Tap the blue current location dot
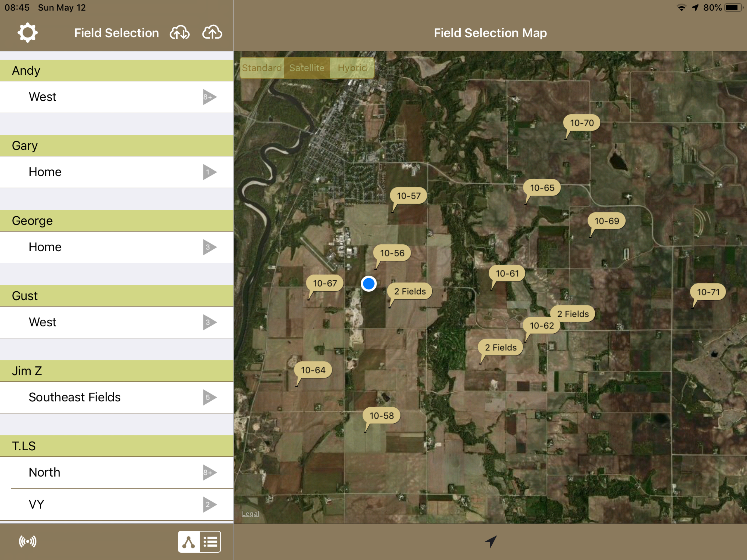 tap(368, 283)
